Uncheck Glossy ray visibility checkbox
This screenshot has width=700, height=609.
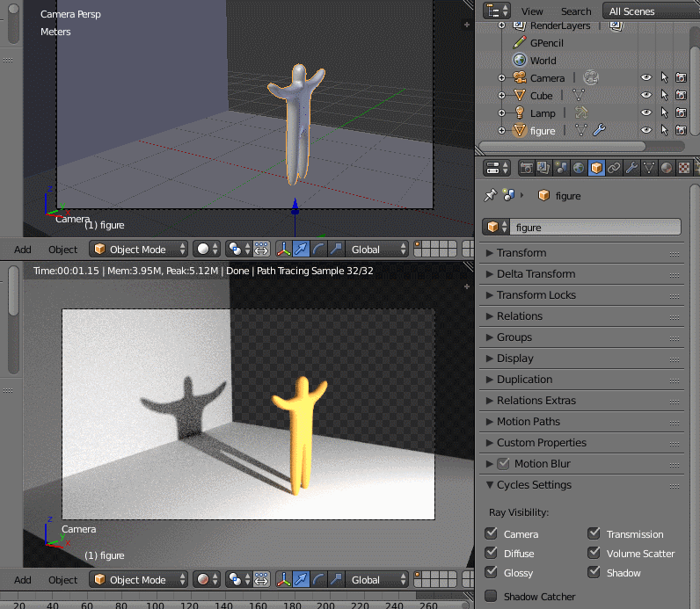point(491,571)
